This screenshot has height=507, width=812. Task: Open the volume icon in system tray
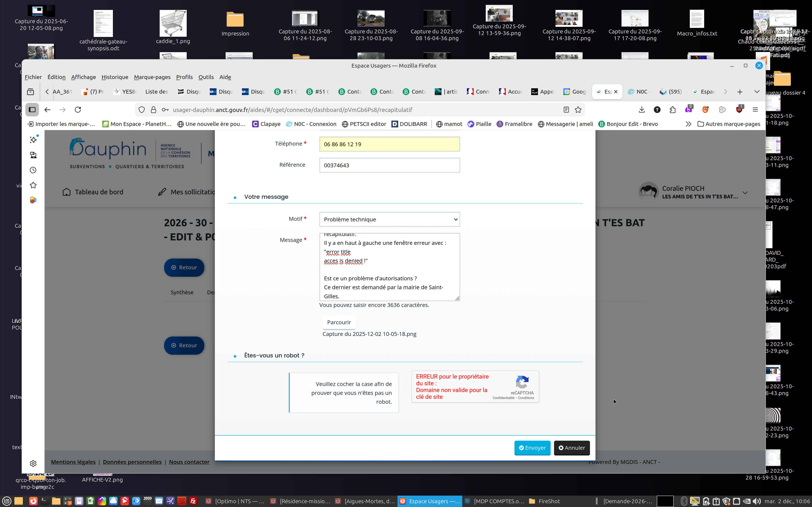756,501
